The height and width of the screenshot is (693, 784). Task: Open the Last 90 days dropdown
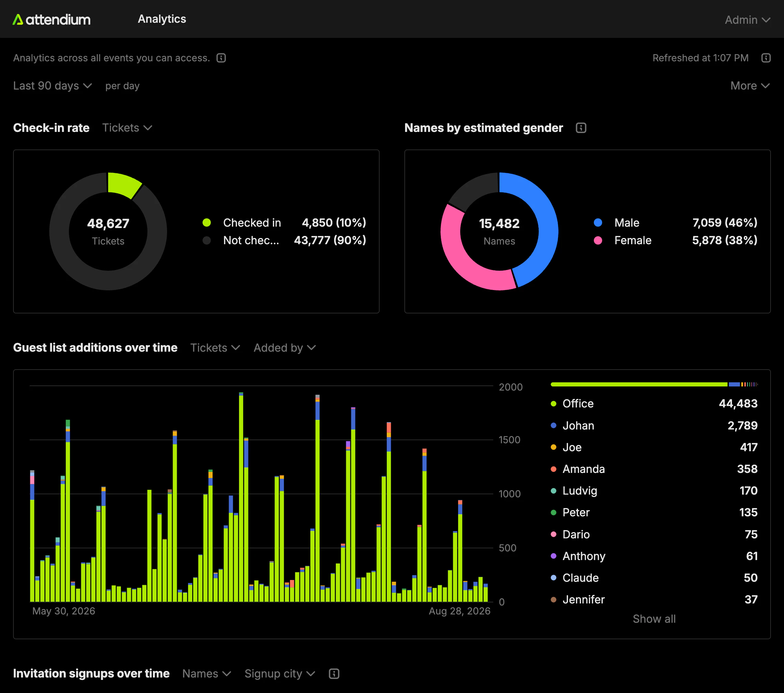53,85
